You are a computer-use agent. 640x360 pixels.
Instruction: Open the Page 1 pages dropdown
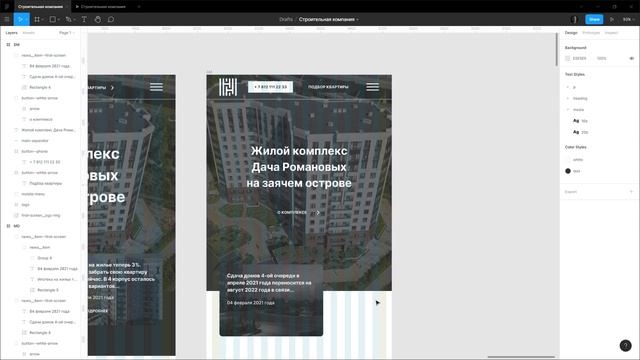click(x=67, y=33)
